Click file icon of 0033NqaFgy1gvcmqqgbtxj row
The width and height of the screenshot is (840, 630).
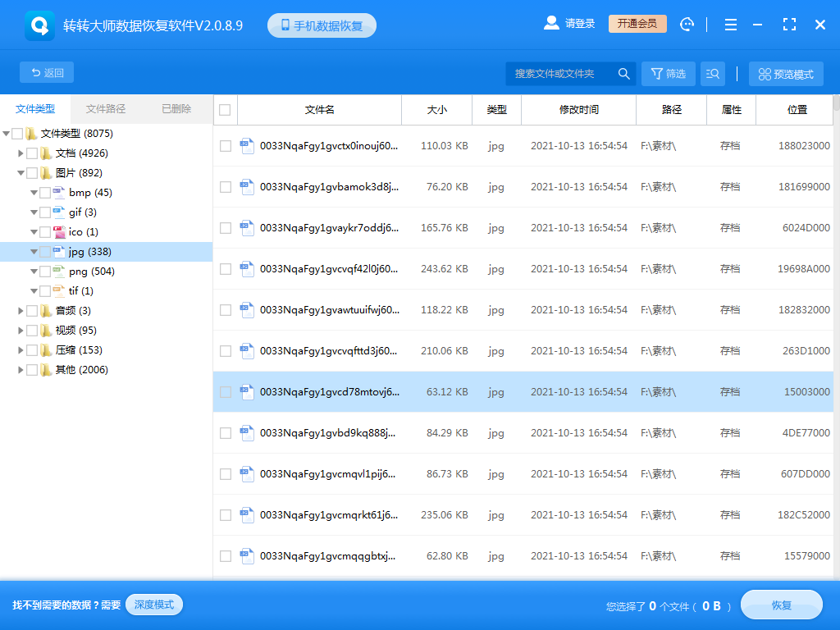click(247, 555)
